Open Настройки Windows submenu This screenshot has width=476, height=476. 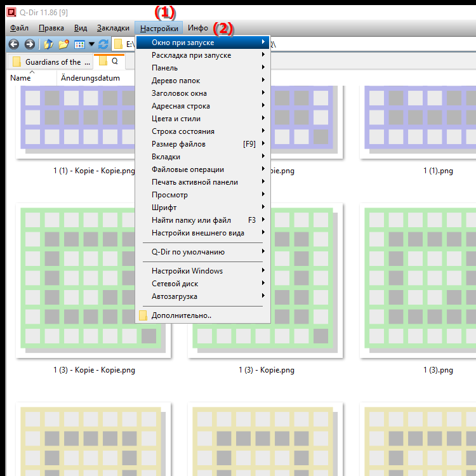[x=203, y=271]
